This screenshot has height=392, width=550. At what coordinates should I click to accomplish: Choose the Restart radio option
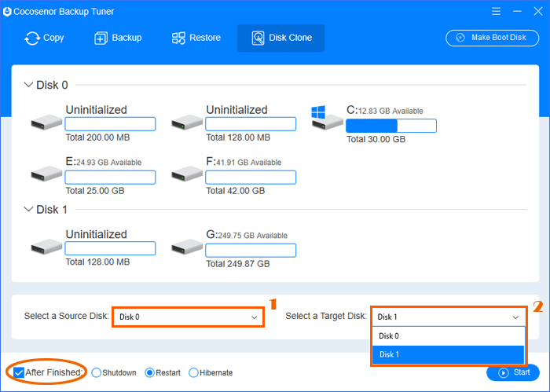click(150, 372)
